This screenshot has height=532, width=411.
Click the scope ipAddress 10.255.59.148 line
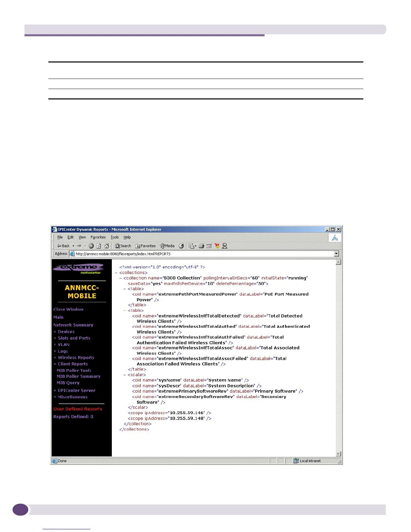[169, 418]
